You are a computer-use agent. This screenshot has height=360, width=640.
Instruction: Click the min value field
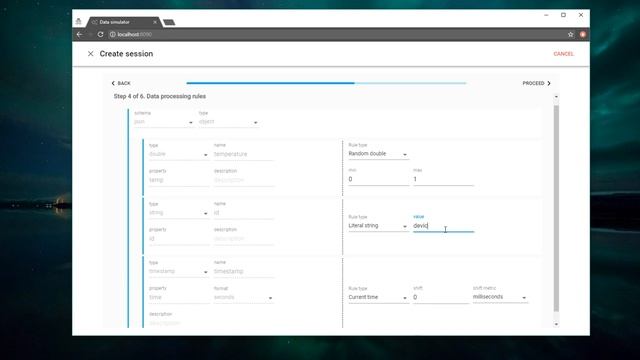378,179
